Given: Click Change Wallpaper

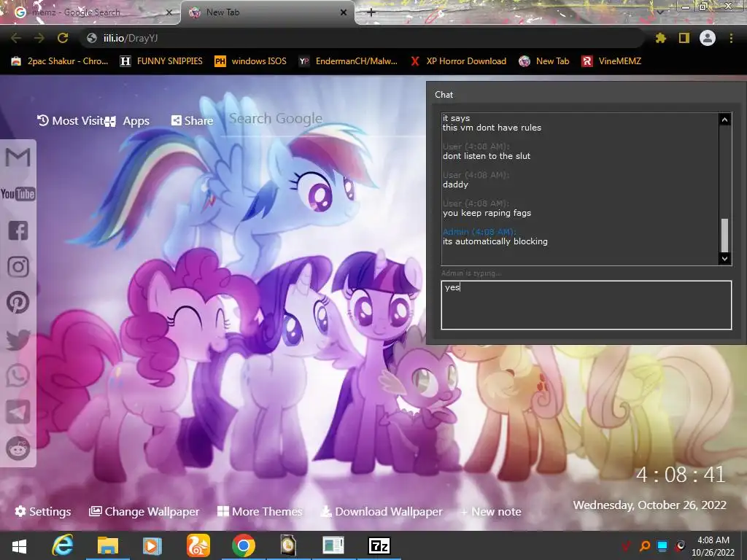Looking at the screenshot, I should click(x=144, y=511).
